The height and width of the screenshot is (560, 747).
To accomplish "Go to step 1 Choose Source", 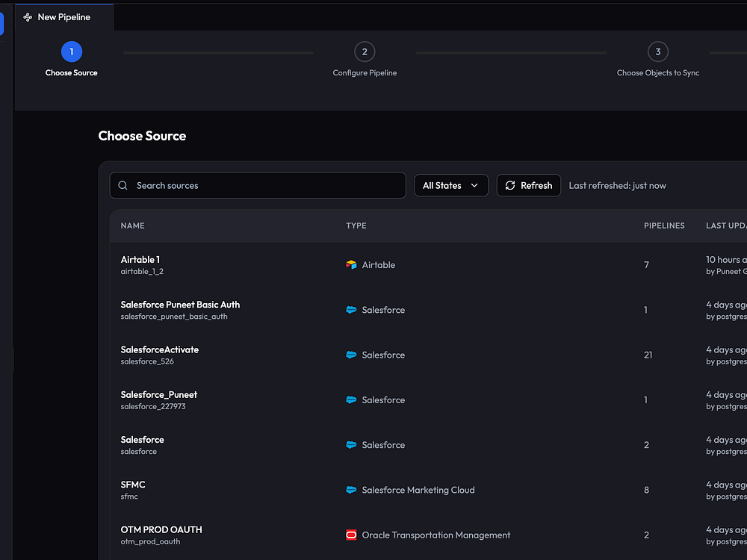I will click(x=72, y=52).
